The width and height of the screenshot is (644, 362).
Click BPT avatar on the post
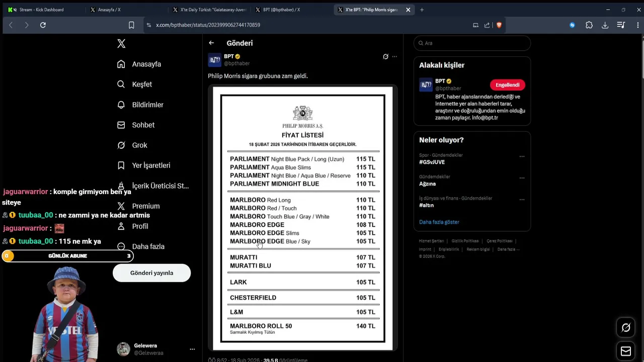pos(214,60)
